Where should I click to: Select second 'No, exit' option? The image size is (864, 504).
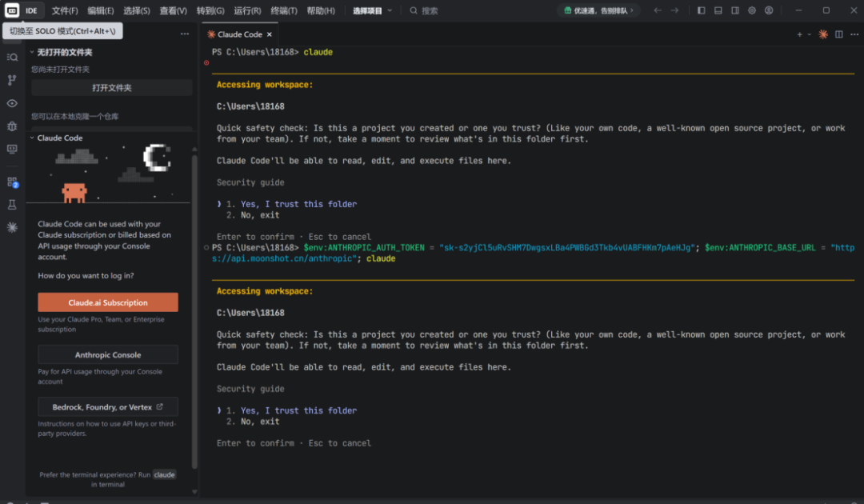tap(260, 422)
